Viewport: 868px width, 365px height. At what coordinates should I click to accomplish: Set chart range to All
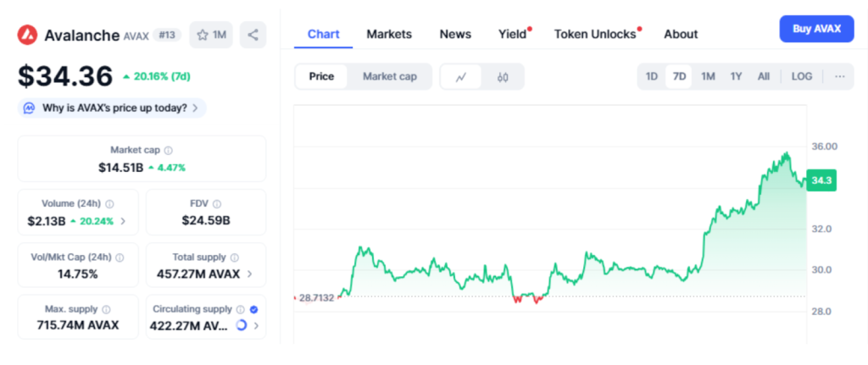[764, 76]
